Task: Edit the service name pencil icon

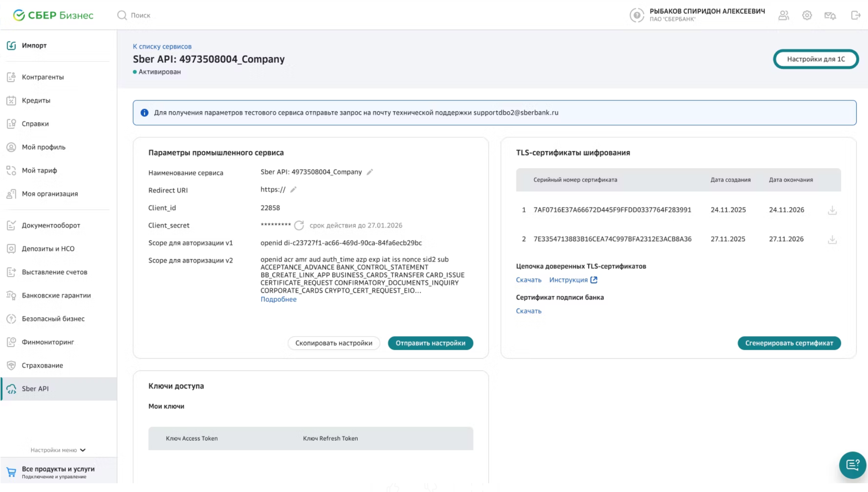Action: [x=370, y=172]
